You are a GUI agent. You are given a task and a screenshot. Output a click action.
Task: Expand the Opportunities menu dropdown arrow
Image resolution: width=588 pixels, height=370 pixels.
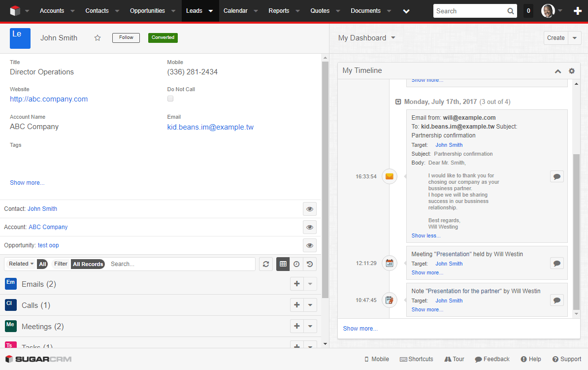[173, 11]
